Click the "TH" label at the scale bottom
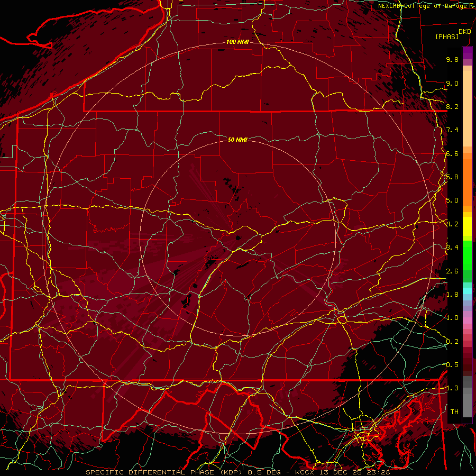 [x=454, y=411]
